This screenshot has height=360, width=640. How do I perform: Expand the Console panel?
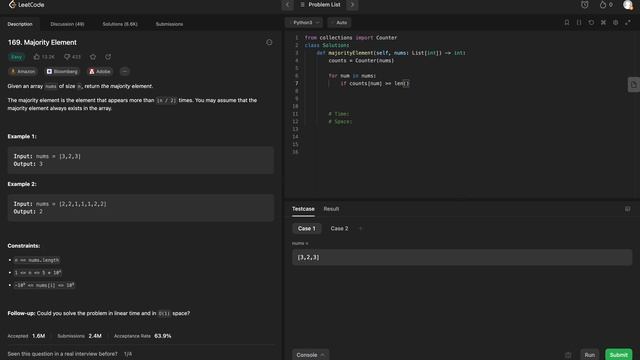point(310,355)
